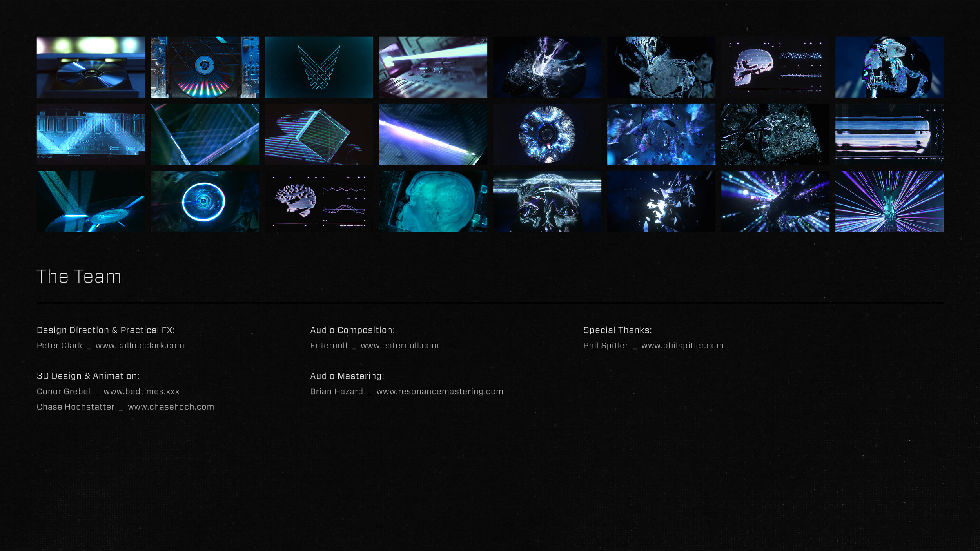View the pixelated skull waveform thumbnail
980x551 pixels.
click(x=775, y=67)
